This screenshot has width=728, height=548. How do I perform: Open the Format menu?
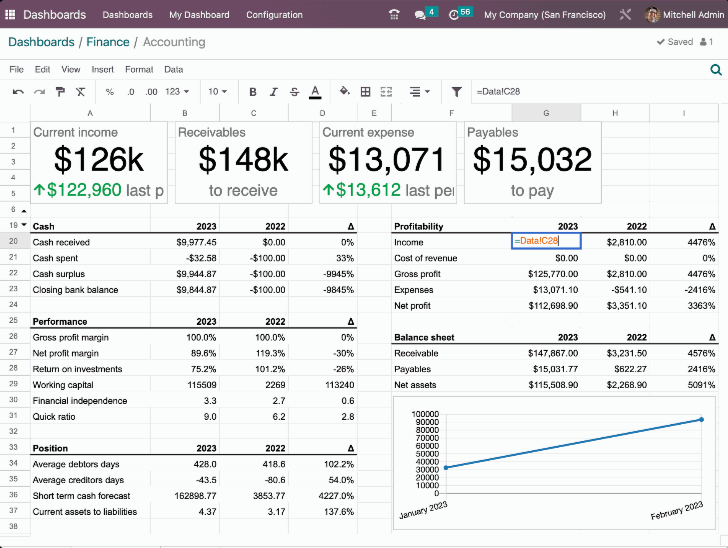(139, 70)
